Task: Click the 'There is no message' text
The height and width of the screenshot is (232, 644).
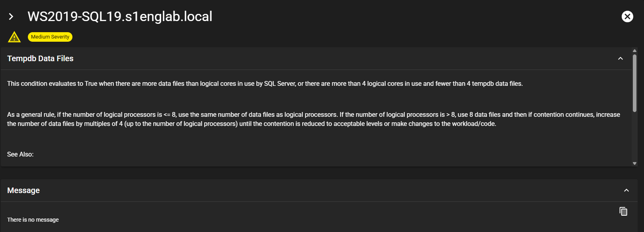Action: 33,220
